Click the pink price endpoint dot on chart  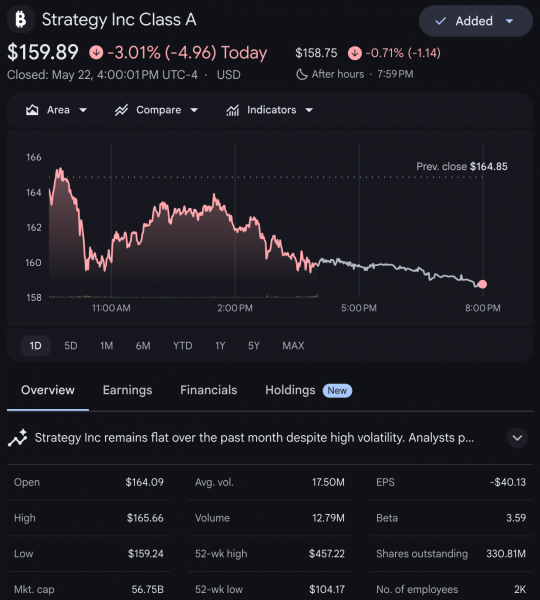pos(482,284)
